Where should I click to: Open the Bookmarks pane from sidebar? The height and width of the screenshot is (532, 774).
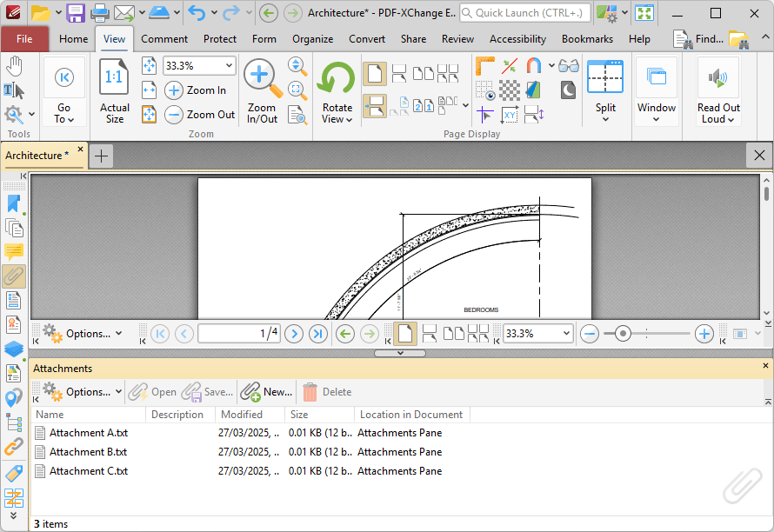tap(14, 204)
